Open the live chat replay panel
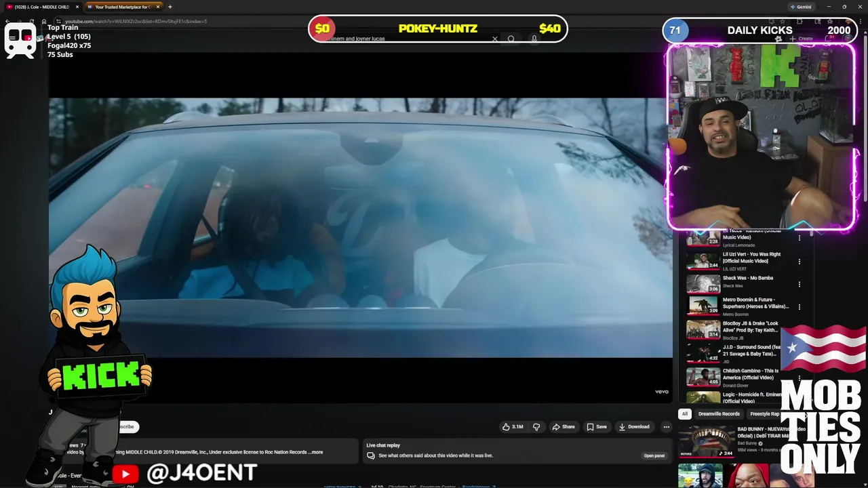Screen dimensions: 868x488 [x=654, y=455]
